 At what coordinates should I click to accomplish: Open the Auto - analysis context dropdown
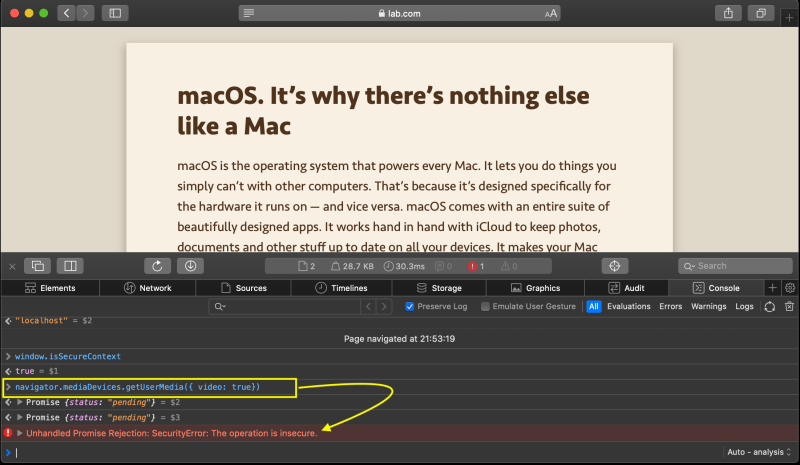pos(759,452)
